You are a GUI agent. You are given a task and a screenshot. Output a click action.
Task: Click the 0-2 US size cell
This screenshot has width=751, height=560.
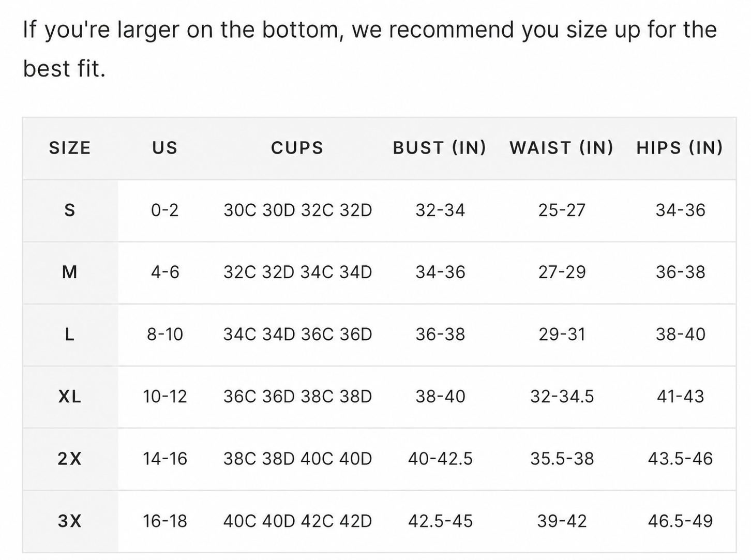164,210
